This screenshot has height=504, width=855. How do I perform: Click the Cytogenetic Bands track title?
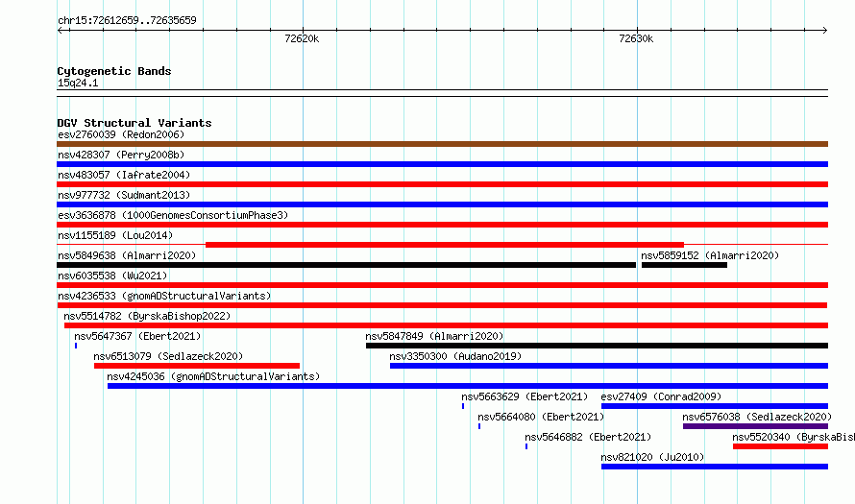click(114, 71)
